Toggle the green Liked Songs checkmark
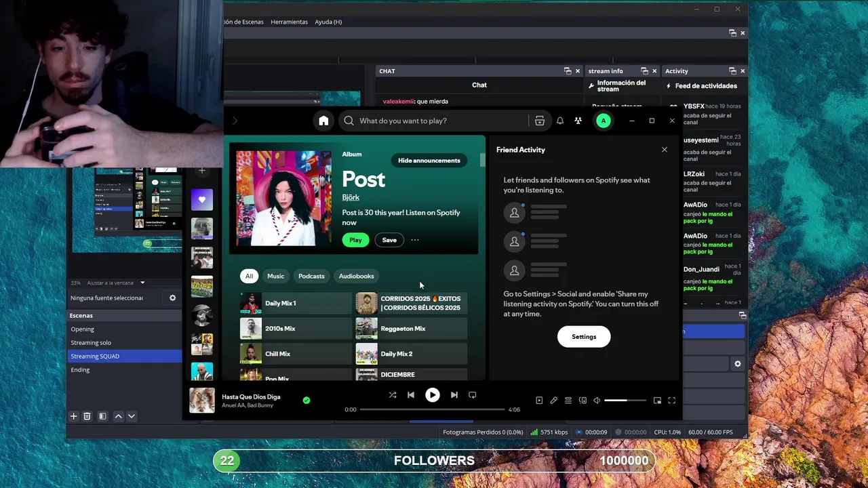 point(307,401)
